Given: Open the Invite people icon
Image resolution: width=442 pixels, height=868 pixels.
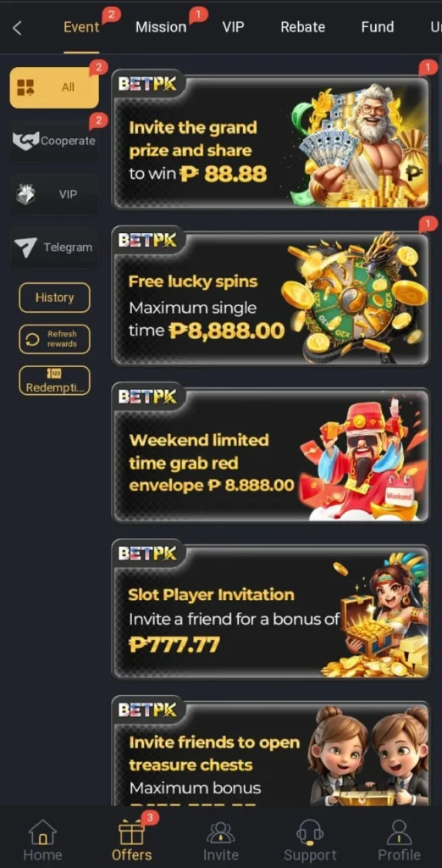Looking at the screenshot, I should click(x=221, y=832).
